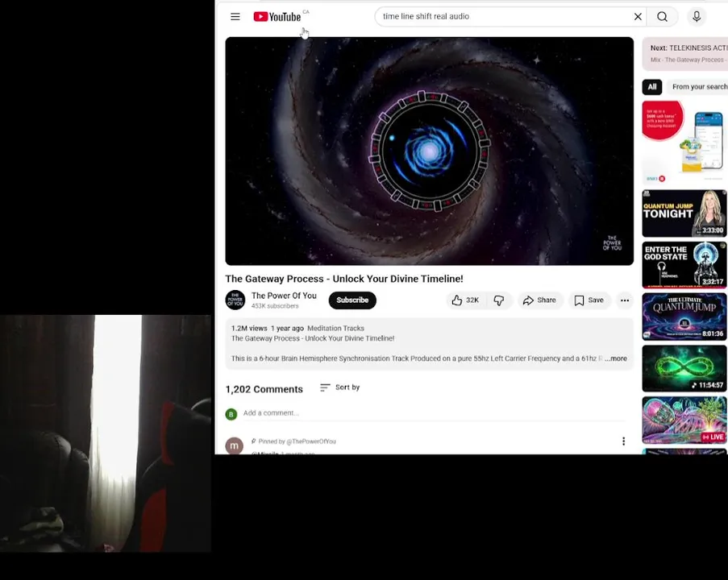Open Enter The God State video
728x580 pixels.
coord(684,265)
